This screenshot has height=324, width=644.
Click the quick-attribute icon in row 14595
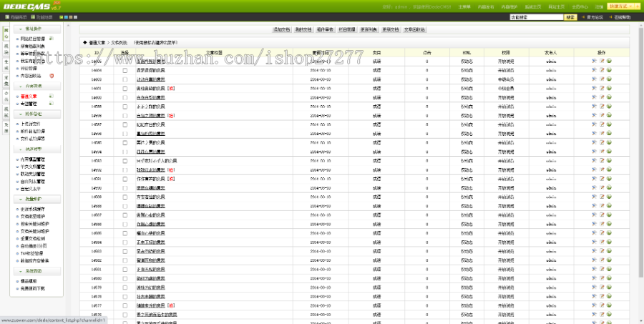click(x=594, y=142)
